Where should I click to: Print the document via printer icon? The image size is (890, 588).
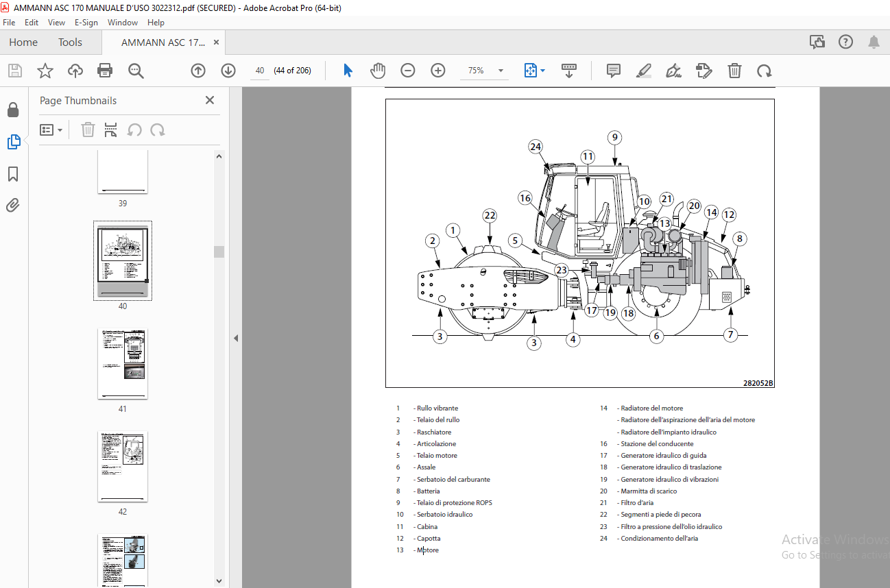(x=105, y=71)
